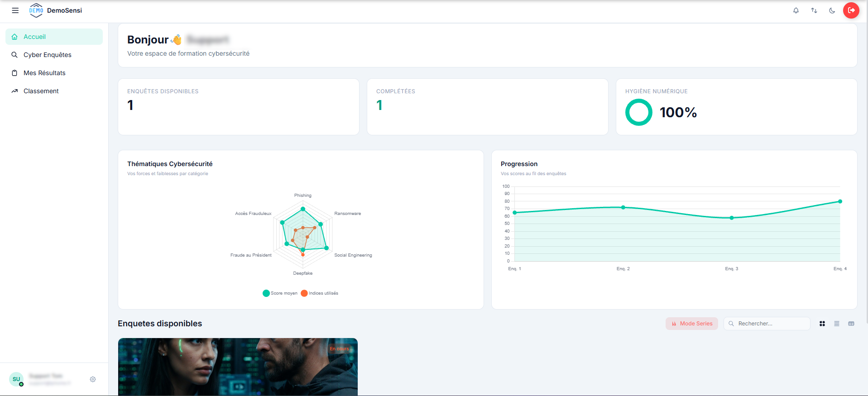
Task: Click the Fraude au Président label
Action: pyautogui.click(x=251, y=255)
